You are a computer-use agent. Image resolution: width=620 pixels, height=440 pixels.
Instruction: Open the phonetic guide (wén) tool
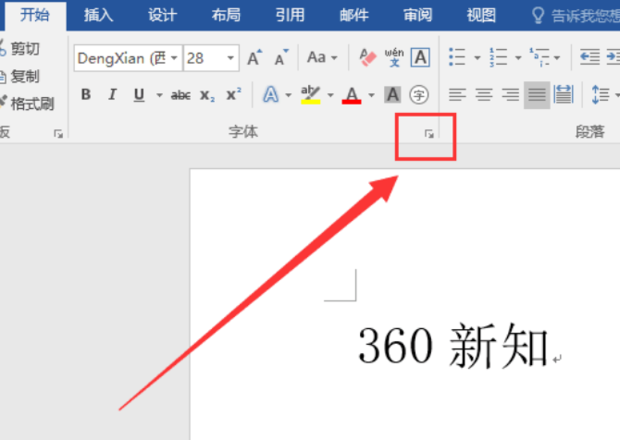[x=394, y=58]
